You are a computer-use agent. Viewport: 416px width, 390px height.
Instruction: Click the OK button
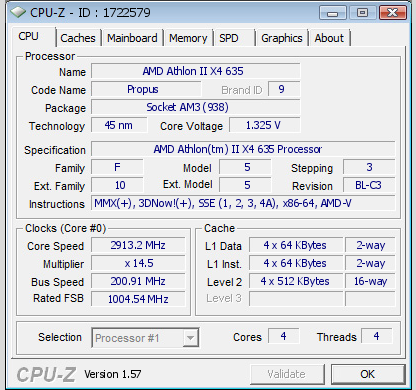(368, 374)
